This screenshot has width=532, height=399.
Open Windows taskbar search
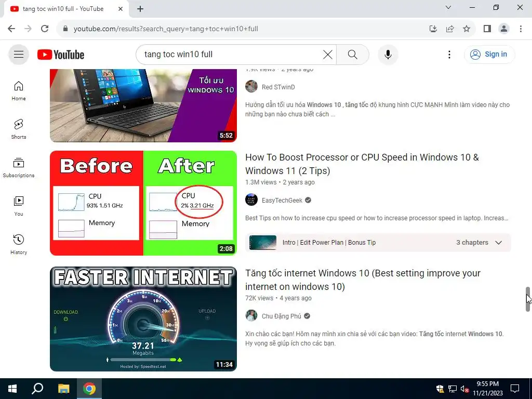(x=37, y=389)
